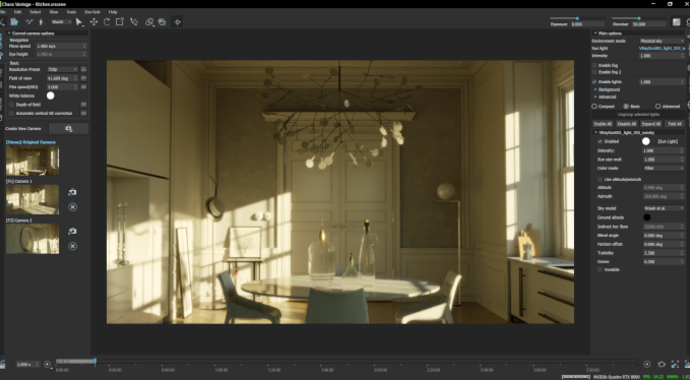Open the Help menu
The width and height of the screenshot is (690, 380).
[x=113, y=12]
